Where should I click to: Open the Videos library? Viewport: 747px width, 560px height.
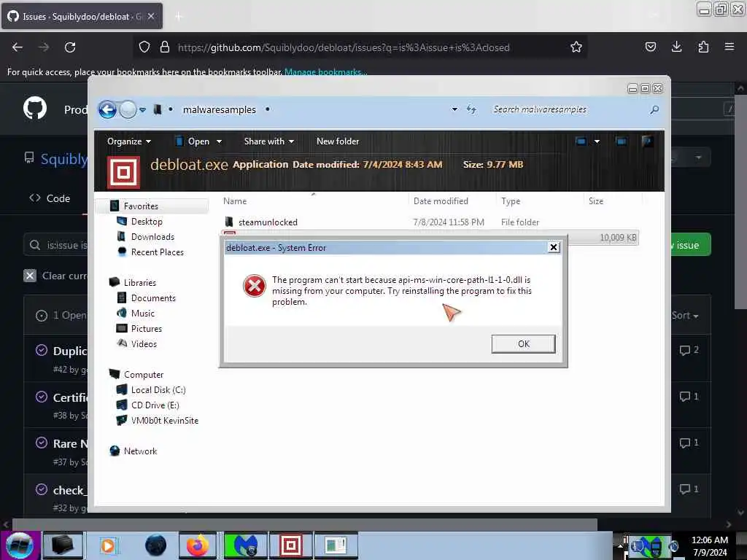[x=144, y=344]
